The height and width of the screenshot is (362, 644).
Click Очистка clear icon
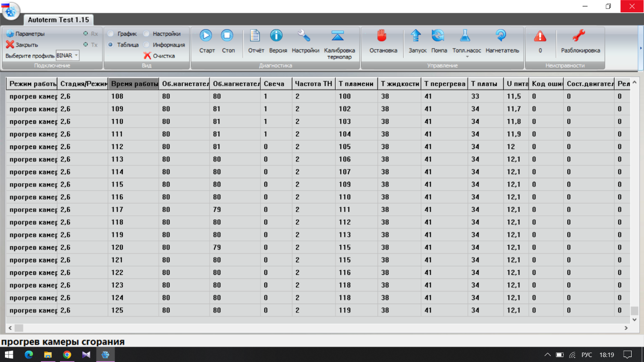(x=147, y=55)
